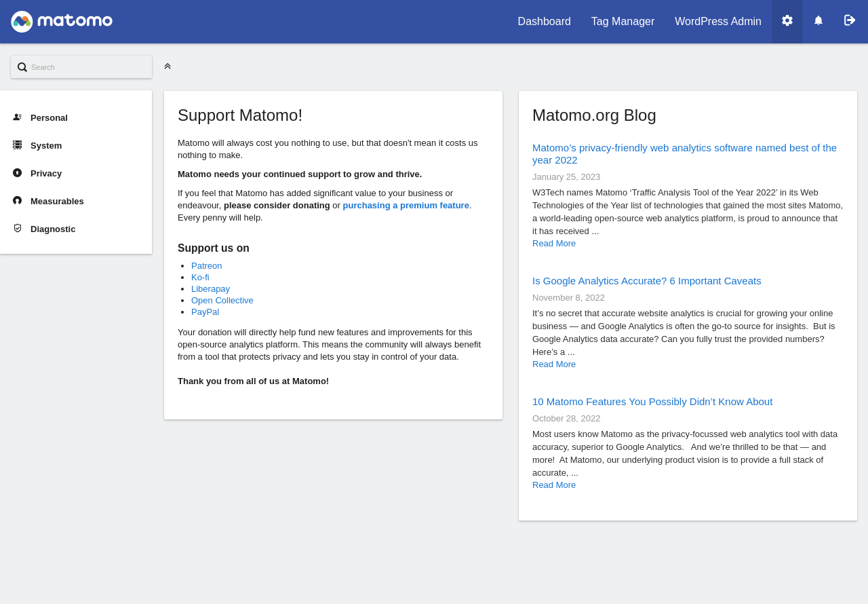The image size is (868, 604).
Task: Open the Patreon support link
Action: click(206, 266)
